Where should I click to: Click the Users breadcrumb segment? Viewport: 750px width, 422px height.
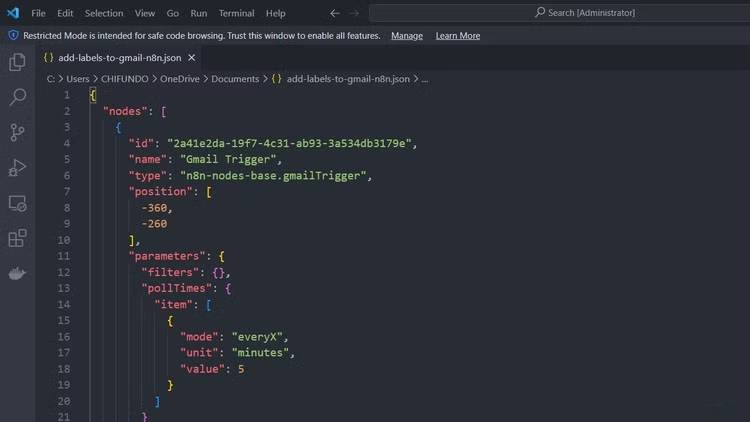(77, 79)
